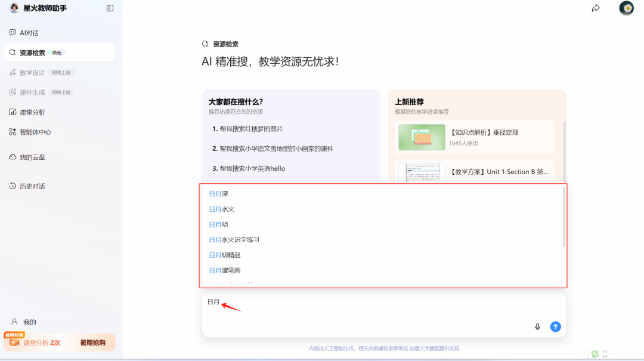
Task: Open 我的云盘 cloud icon
Action: click(x=13, y=156)
